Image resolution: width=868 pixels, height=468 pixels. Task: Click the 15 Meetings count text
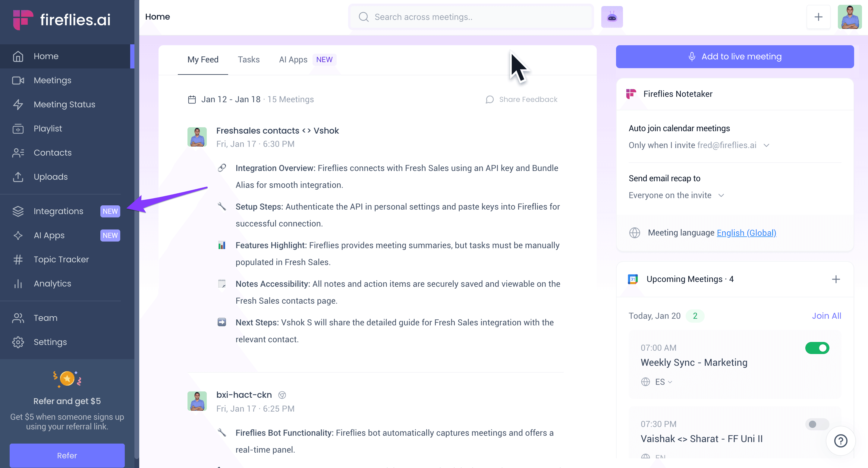(x=291, y=100)
